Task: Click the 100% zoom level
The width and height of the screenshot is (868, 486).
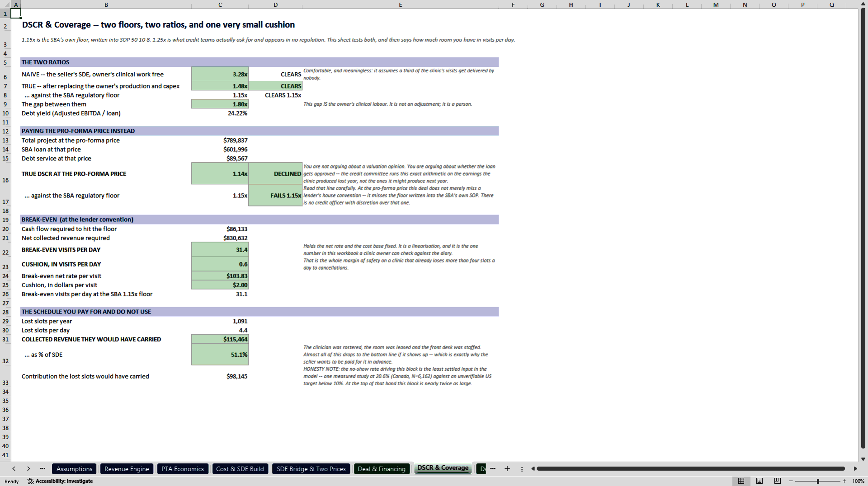Action: point(858,481)
